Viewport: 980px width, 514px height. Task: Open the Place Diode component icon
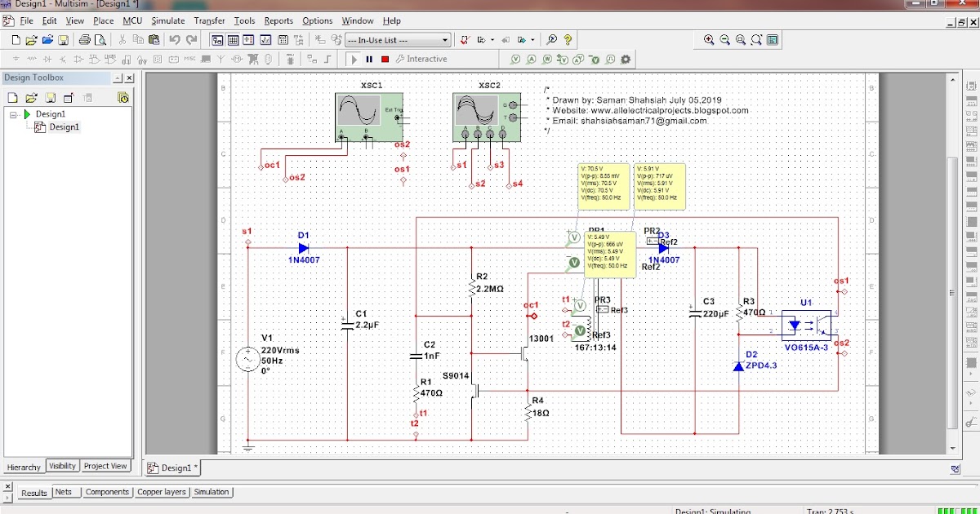[x=47, y=58]
